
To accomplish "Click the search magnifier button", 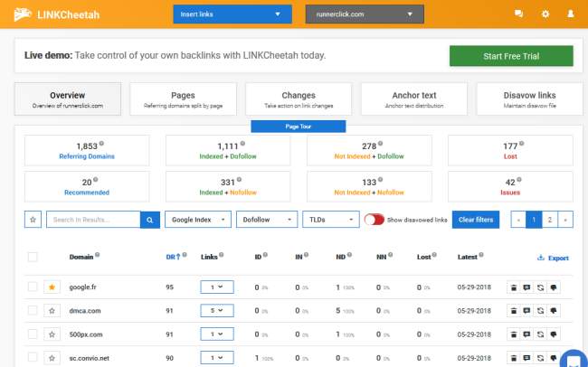I will [150, 219].
